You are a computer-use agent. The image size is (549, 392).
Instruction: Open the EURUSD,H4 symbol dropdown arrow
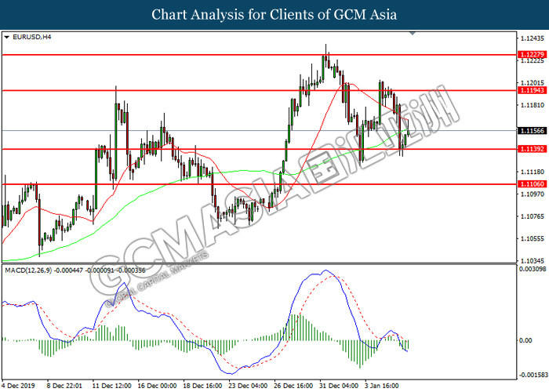(x=6, y=37)
